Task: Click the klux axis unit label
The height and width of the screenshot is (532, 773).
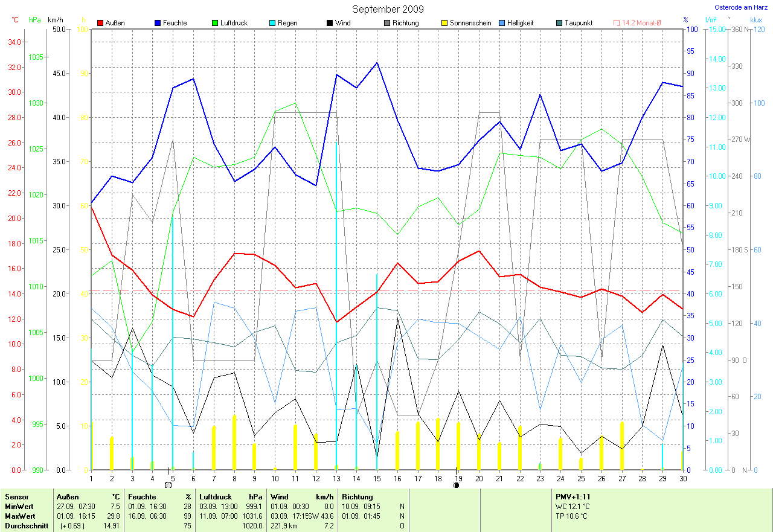Action: (755, 19)
